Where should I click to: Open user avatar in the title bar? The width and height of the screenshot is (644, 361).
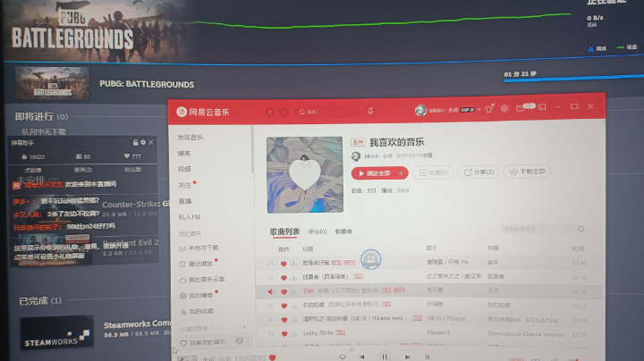click(420, 110)
